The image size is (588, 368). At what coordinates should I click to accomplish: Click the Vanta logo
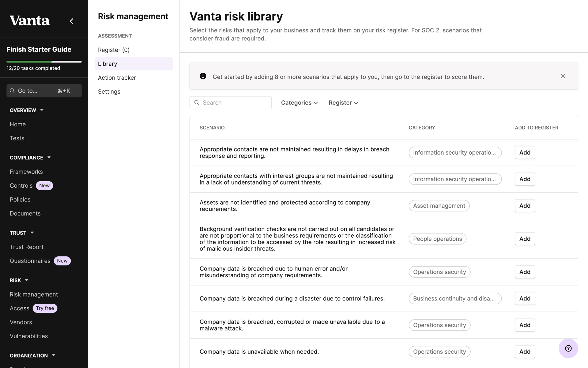30,21
